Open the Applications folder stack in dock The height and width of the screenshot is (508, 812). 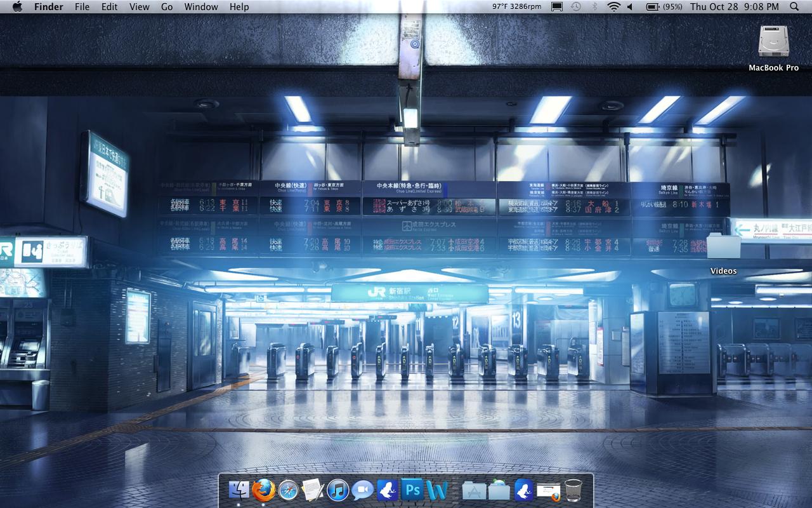(474, 490)
